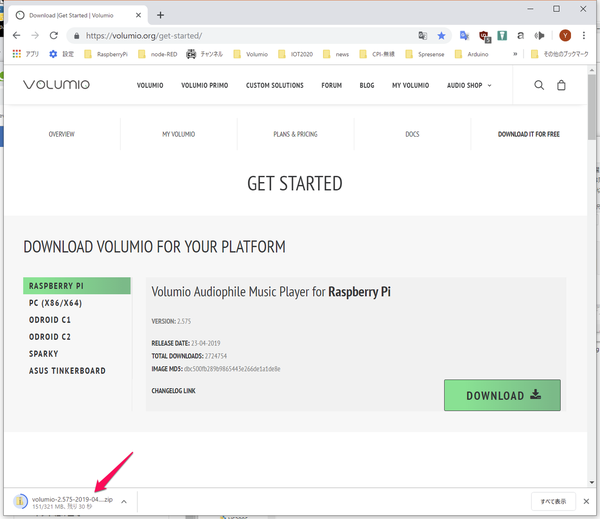Click the translate page icon in address bar
Viewport: 600px width, 519px height.
coord(422,36)
